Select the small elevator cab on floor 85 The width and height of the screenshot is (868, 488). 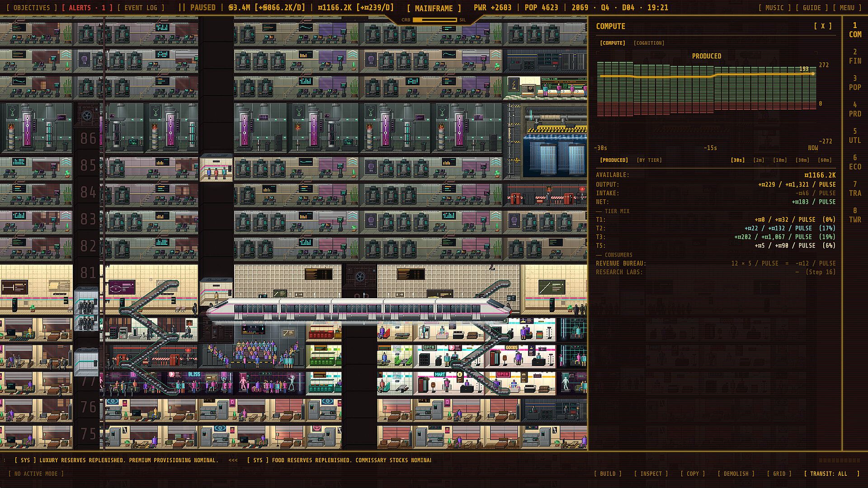click(216, 168)
